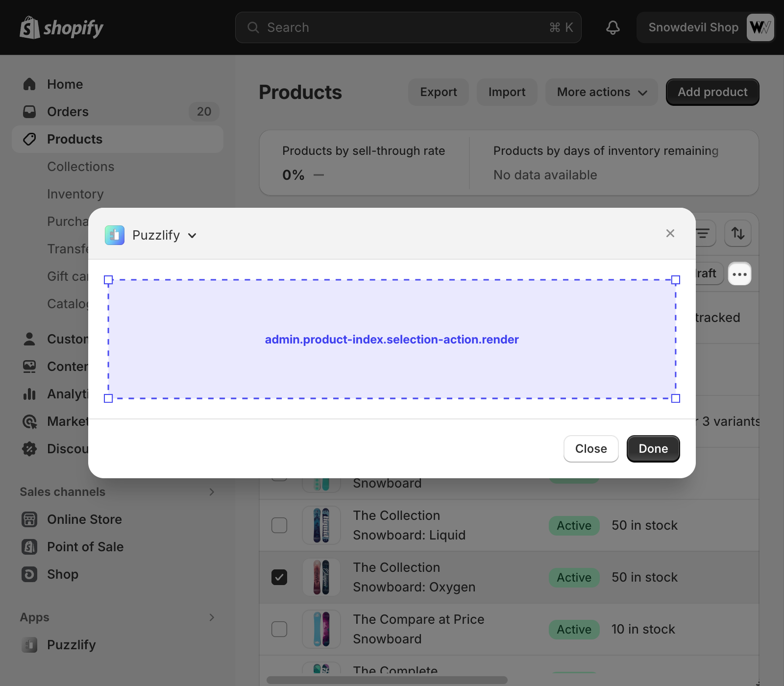Expand the Sales channels section

point(212,492)
